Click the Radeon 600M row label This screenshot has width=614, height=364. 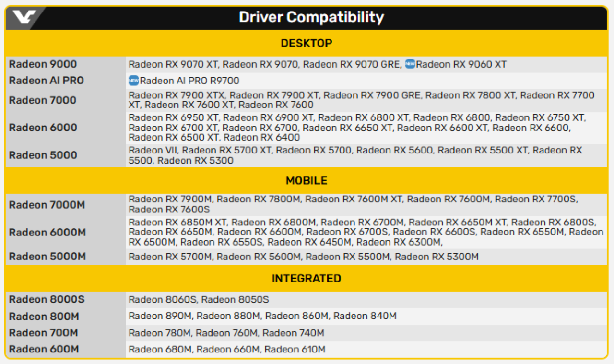(44, 349)
